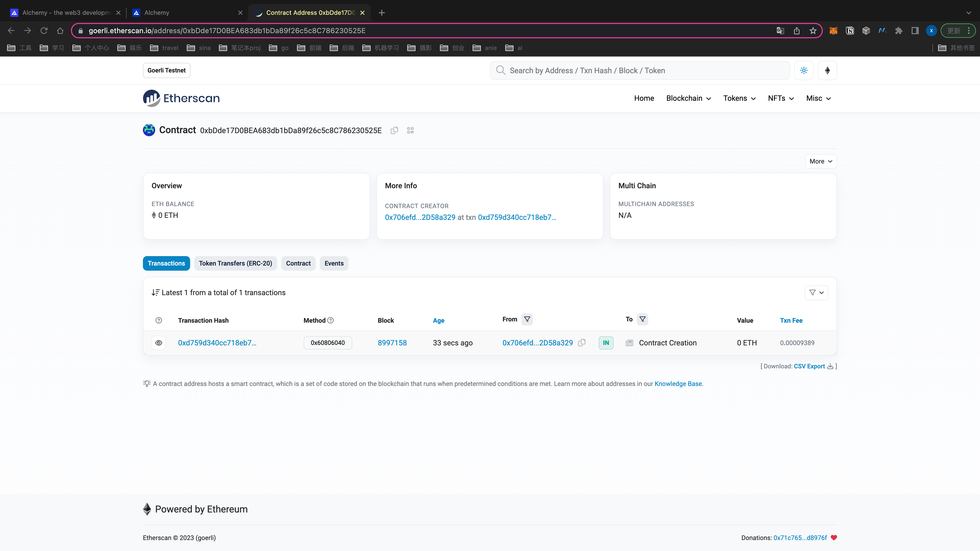
Task: Open the Ethereum network selector icon
Action: coord(827,70)
